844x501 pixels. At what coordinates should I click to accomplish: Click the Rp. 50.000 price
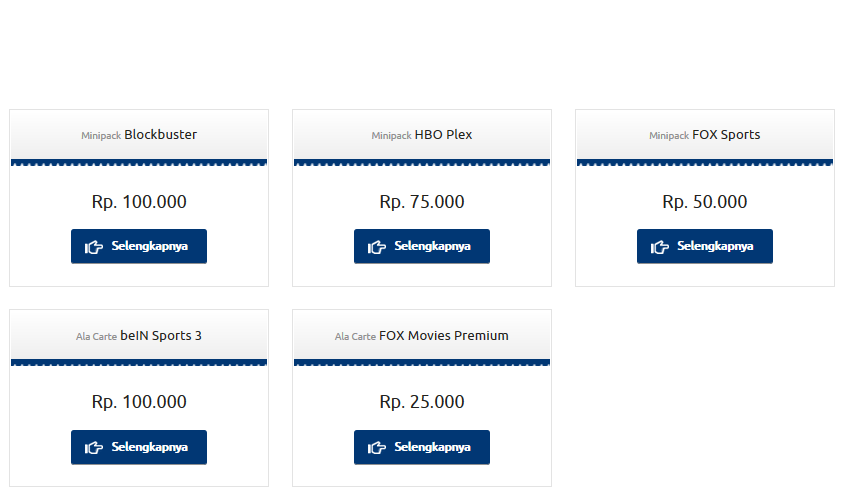705,202
